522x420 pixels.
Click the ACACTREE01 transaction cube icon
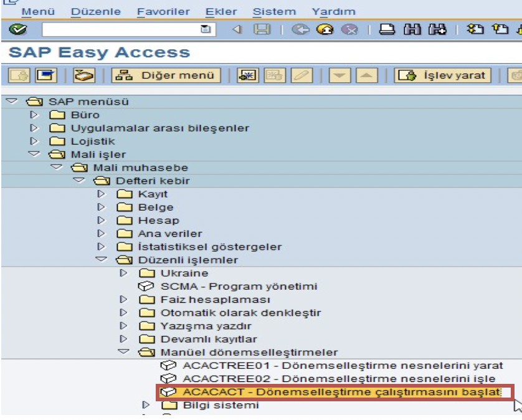pos(168,365)
